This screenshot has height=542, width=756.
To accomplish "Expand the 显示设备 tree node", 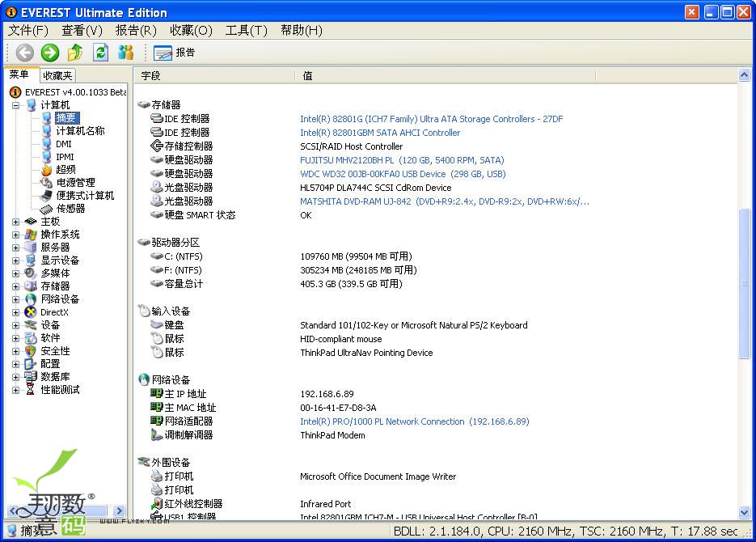I will (15, 260).
